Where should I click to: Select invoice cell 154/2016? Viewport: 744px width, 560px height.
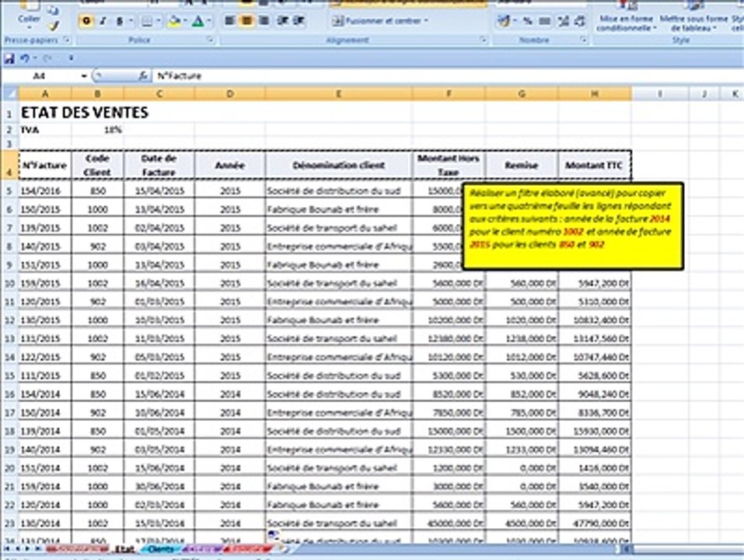(x=45, y=191)
